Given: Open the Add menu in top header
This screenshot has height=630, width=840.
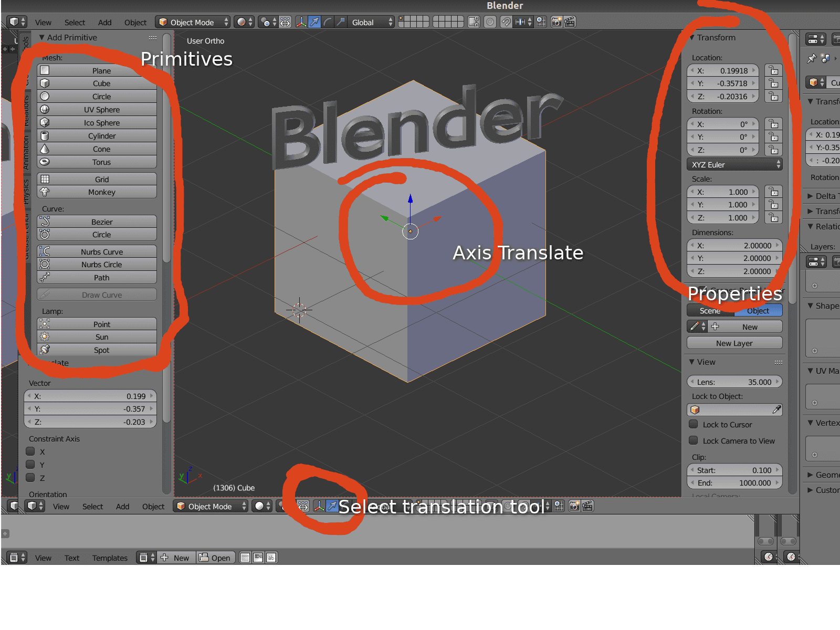Looking at the screenshot, I should (104, 23).
